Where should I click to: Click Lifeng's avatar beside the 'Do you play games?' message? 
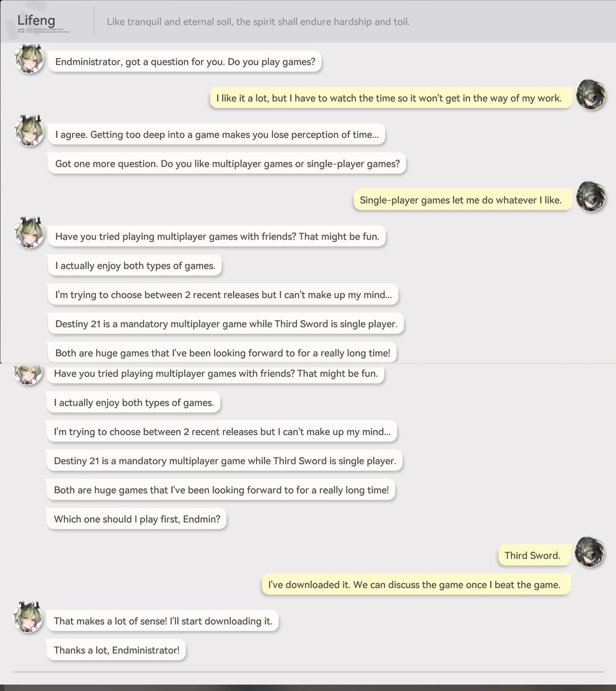(x=29, y=58)
